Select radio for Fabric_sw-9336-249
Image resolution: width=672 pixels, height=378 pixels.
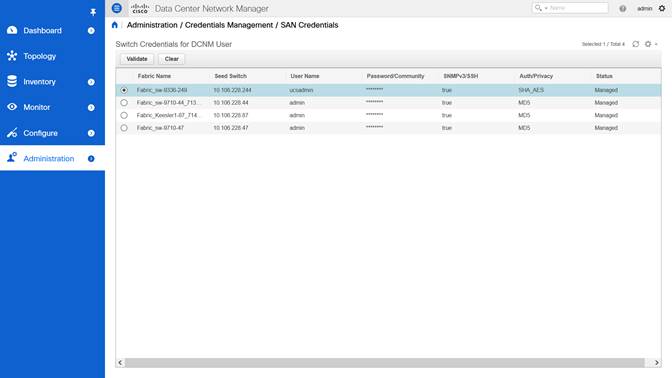pyautogui.click(x=124, y=90)
